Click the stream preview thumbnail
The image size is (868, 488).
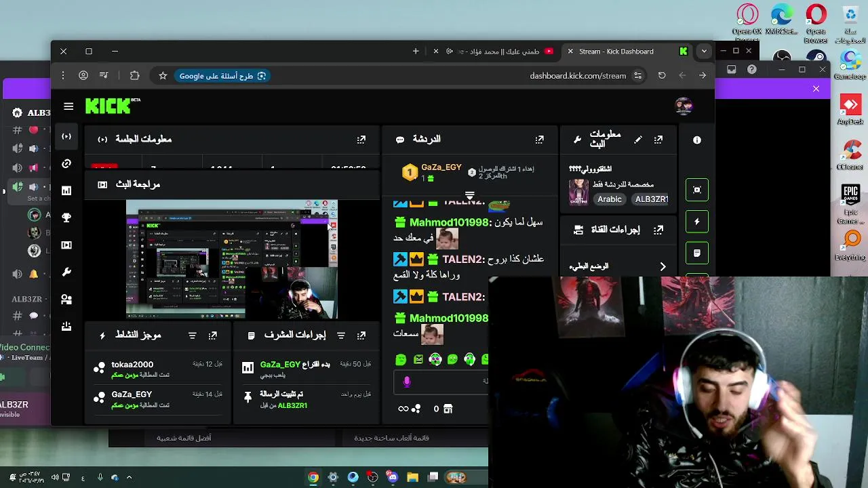[x=231, y=259]
